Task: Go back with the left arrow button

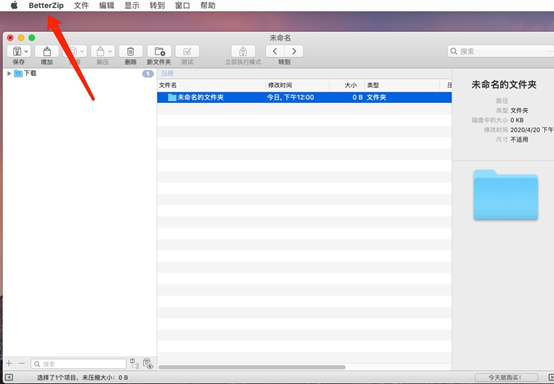Action: pyautogui.click(x=275, y=52)
